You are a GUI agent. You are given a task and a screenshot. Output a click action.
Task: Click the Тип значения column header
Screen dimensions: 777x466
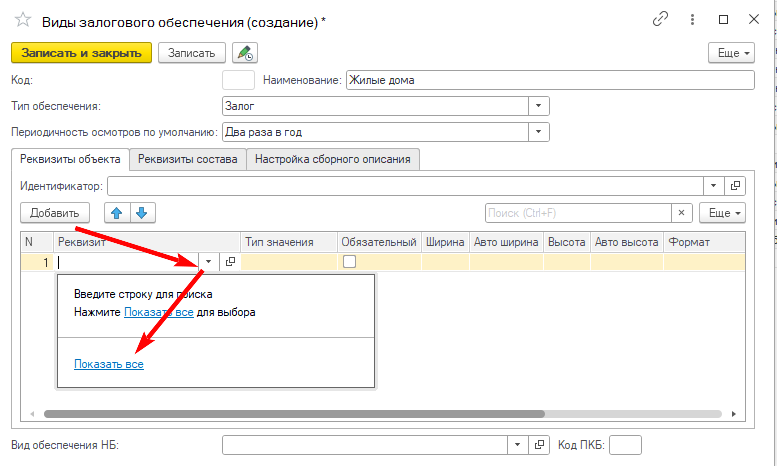tap(289, 242)
